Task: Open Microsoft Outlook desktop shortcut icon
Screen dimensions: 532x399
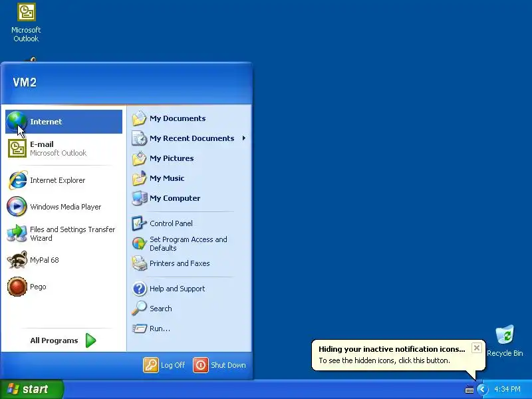Action: coord(27,12)
